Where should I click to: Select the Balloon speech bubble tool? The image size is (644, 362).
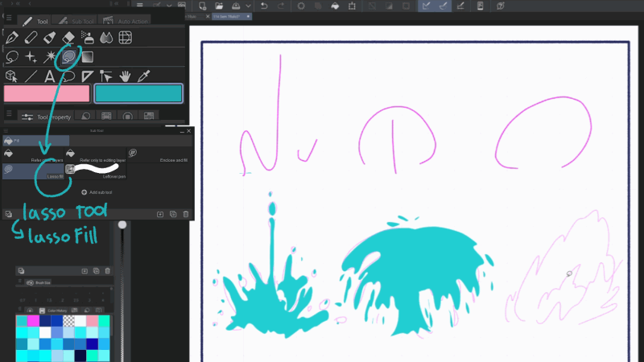point(68,76)
